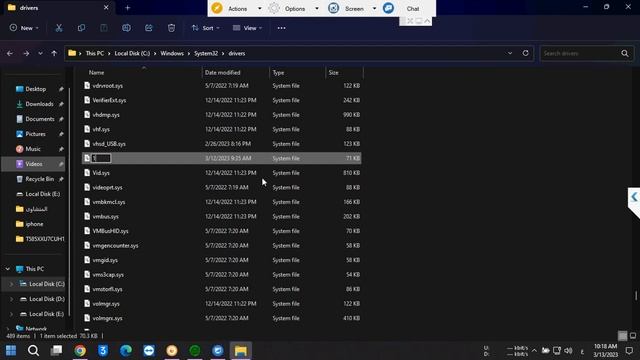
Task: Open the iphone folder in sidebar
Action: [x=34, y=224]
